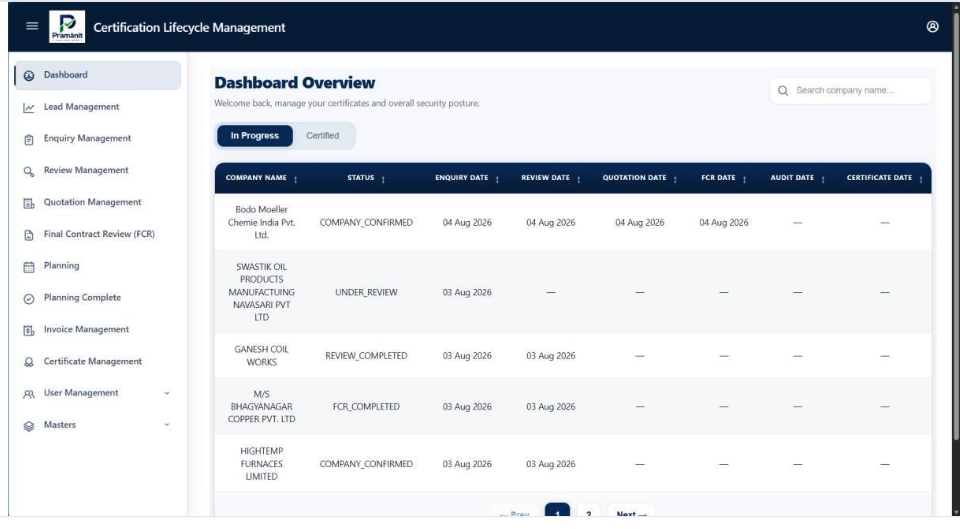Sort by FCR Date arrow
Image resolution: width=960 pixels, height=529 pixels.
coord(744,179)
